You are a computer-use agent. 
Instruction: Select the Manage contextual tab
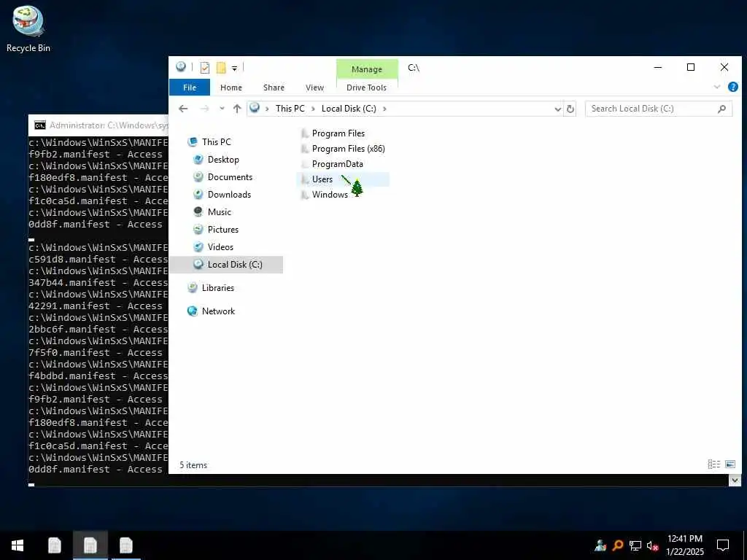click(367, 69)
